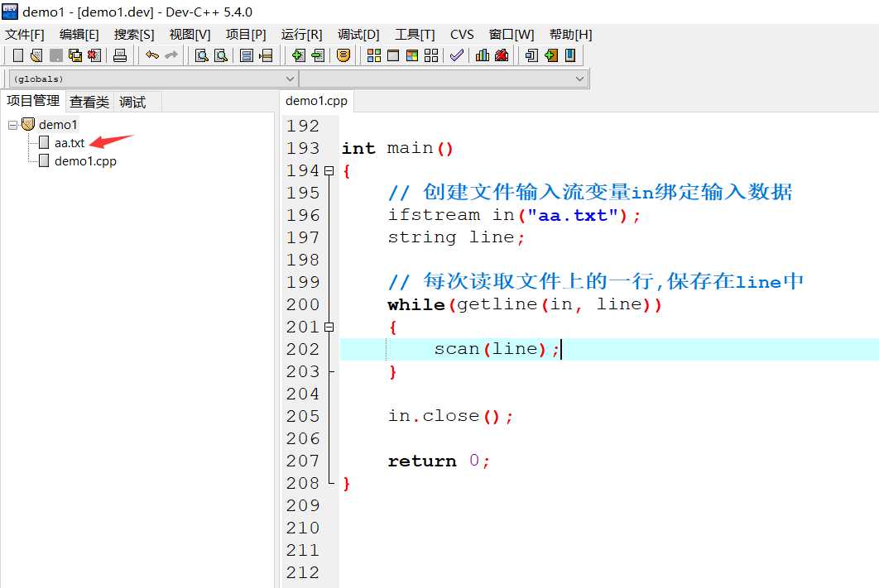Click line number 193 in the gutter

pos(303,148)
